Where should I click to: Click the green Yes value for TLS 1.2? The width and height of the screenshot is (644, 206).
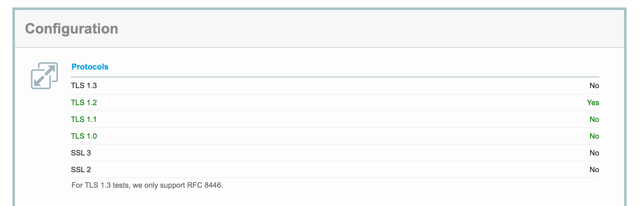(593, 103)
